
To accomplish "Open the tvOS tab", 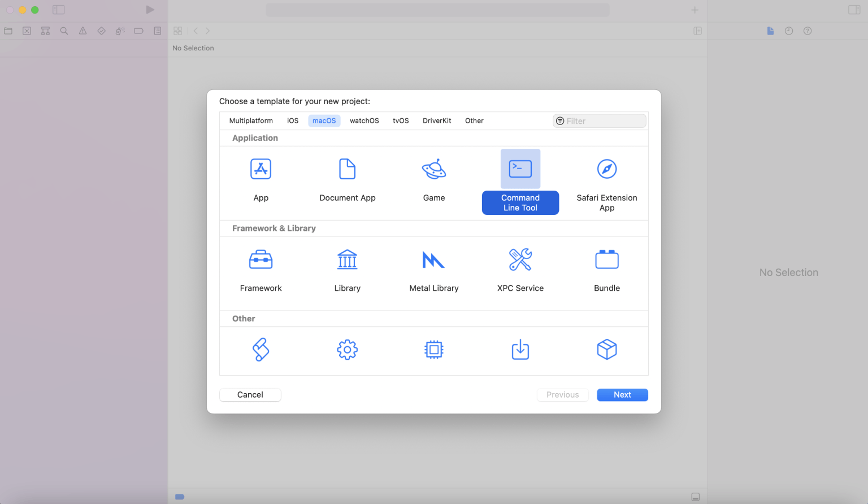I will coord(401,120).
